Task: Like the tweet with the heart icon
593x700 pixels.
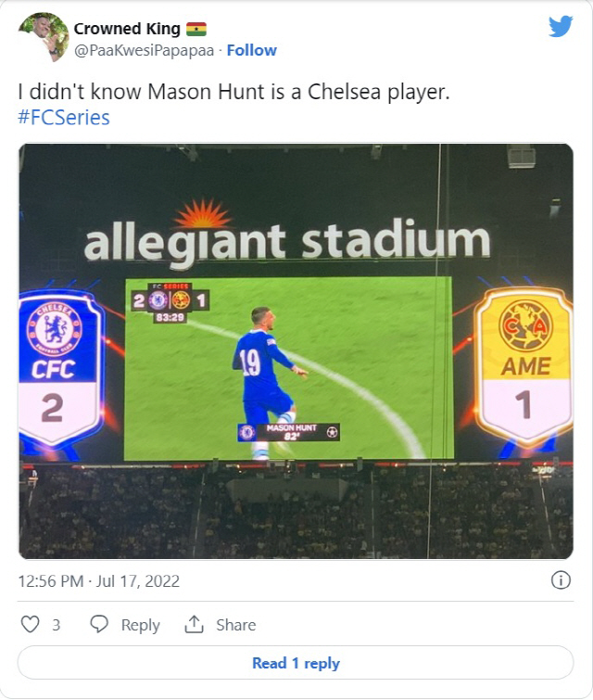Action: tap(30, 625)
